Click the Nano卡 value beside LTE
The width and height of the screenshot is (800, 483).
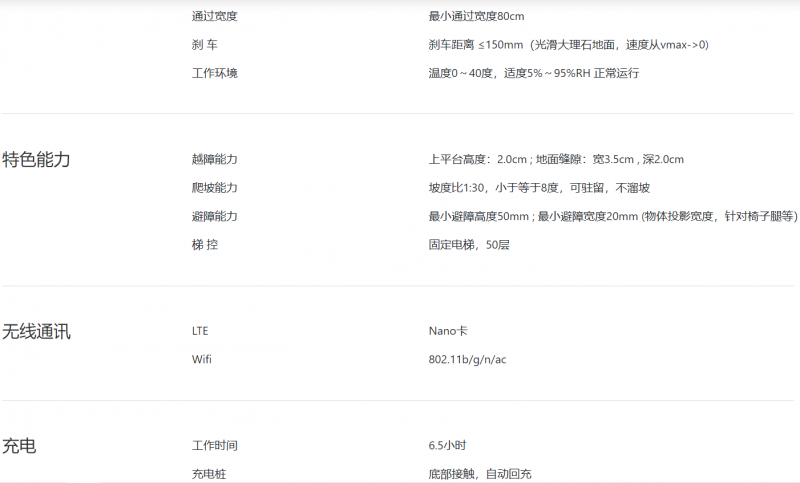(x=449, y=331)
